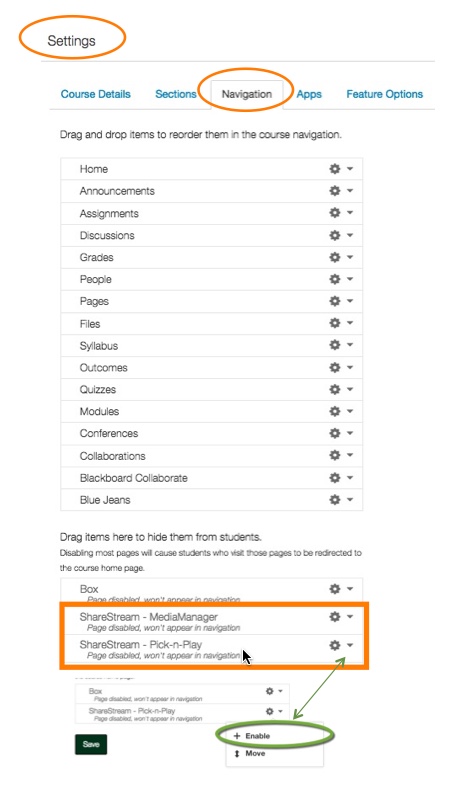This screenshot has height=803, width=459.
Task: Select the Apps tab
Action: click(x=309, y=94)
